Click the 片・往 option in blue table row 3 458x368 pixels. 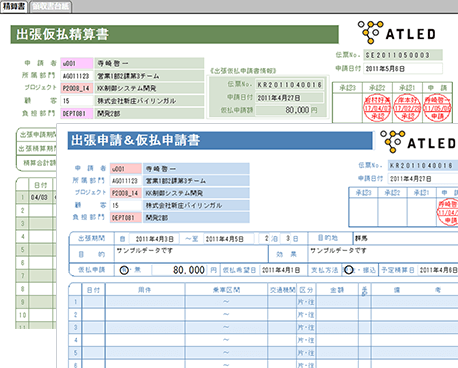pos(306,328)
